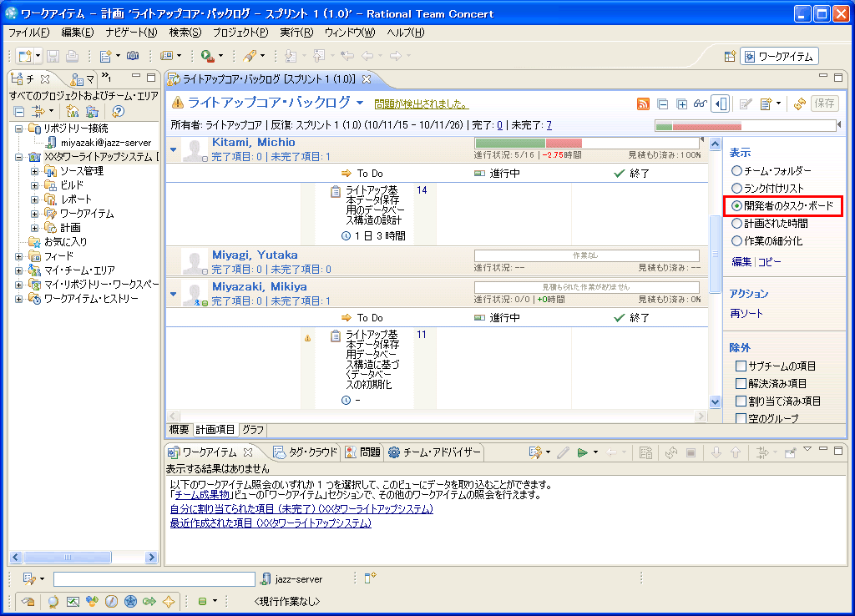This screenshot has height=616, width=855.
Task: Click the Print toolbar icon
Action: tap(72, 56)
